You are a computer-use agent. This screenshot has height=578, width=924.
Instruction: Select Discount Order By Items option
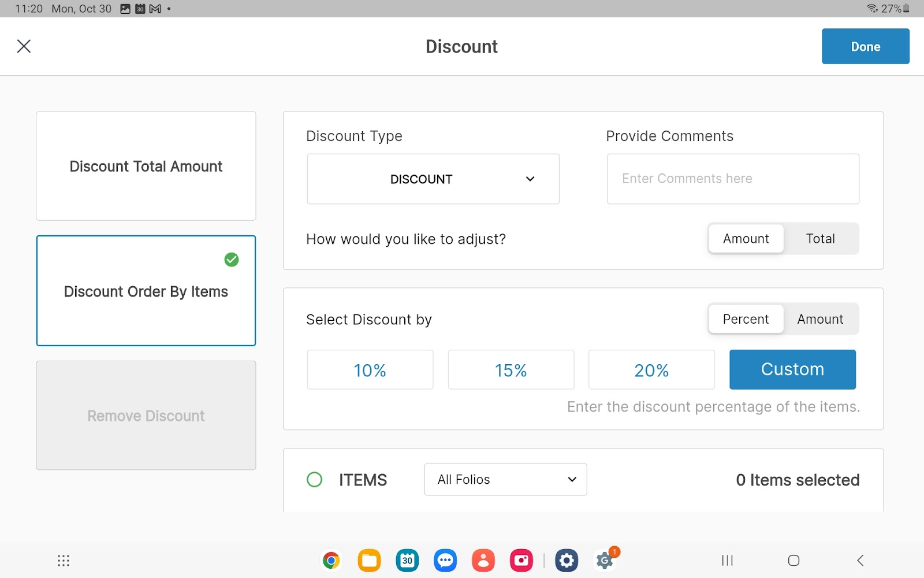click(x=146, y=291)
